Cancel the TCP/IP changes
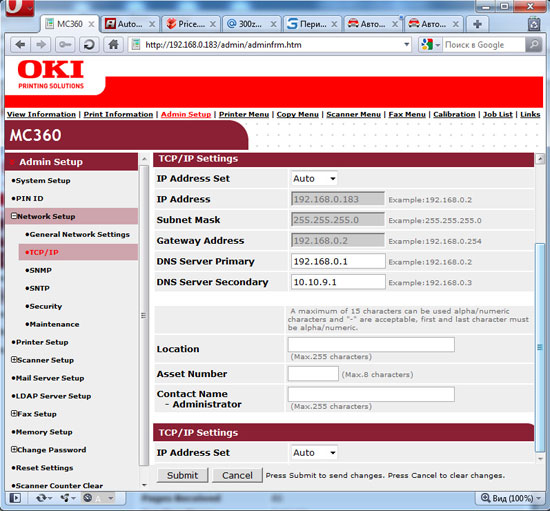550x511 pixels. (237, 475)
